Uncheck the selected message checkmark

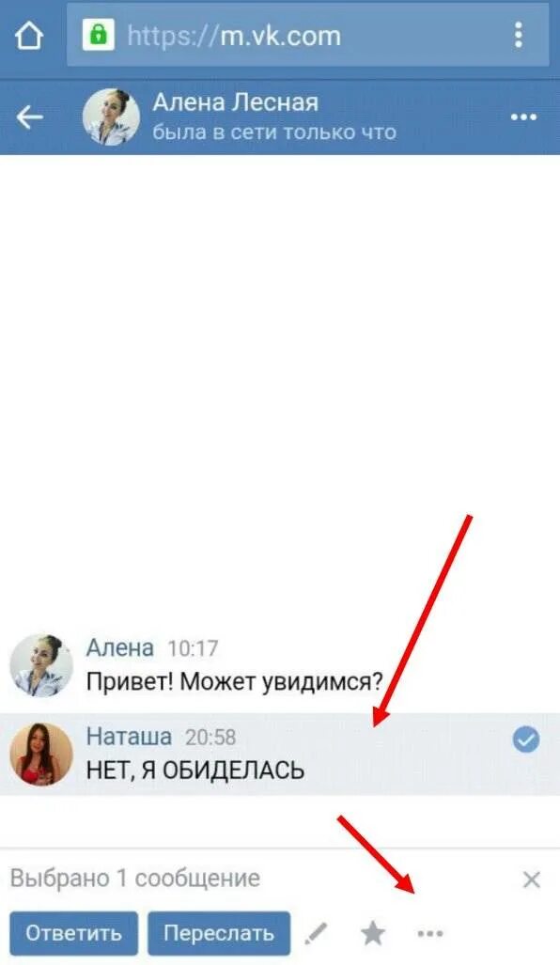click(525, 739)
